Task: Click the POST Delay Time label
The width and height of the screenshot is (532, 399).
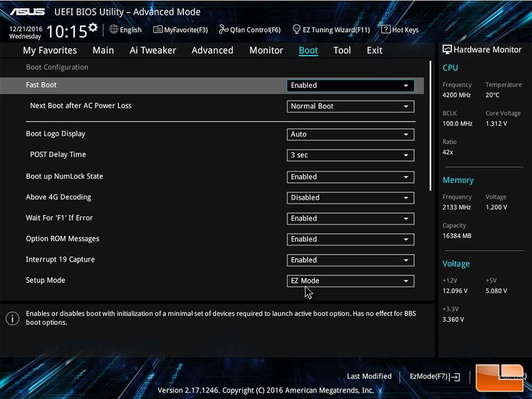Action: pyautogui.click(x=58, y=154)
